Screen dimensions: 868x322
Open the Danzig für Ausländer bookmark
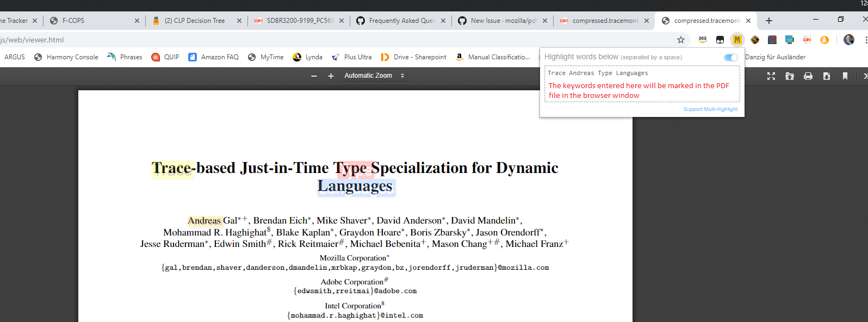775,57
